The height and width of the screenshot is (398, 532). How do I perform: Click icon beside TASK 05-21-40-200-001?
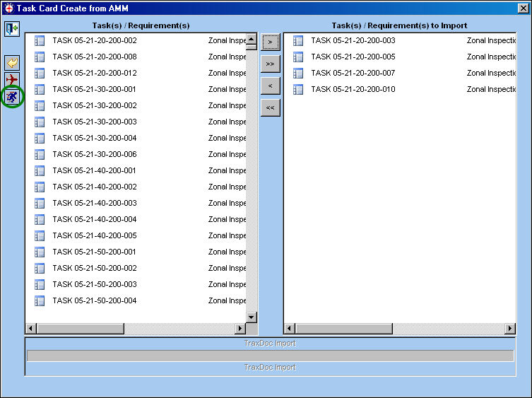[40, 171]
